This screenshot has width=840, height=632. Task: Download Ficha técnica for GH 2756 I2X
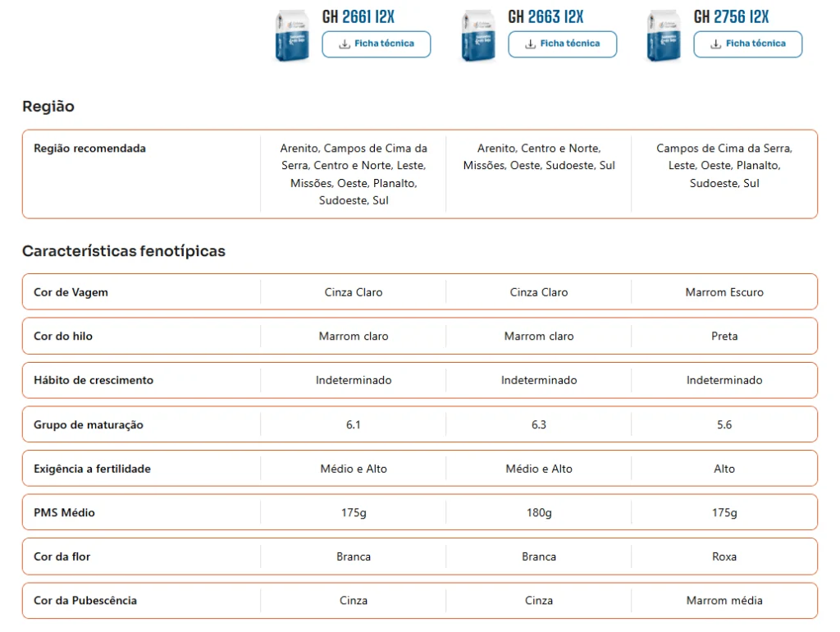point(748,44)
